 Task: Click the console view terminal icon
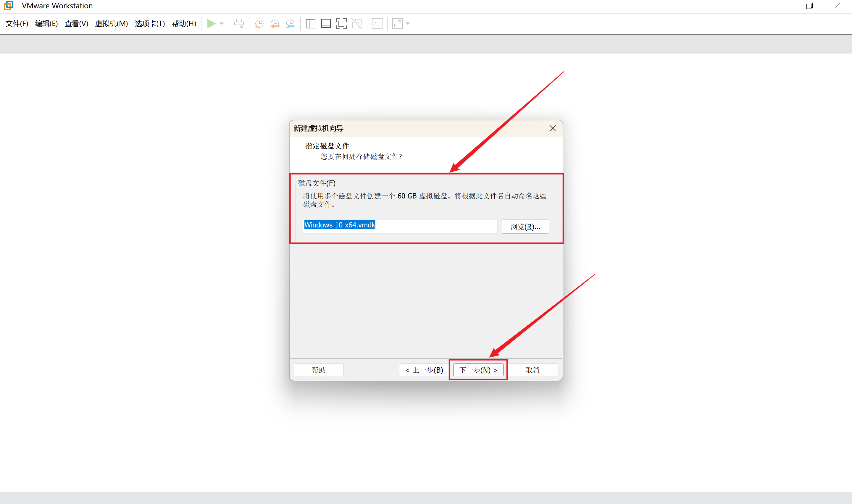(x=377, y=23)
